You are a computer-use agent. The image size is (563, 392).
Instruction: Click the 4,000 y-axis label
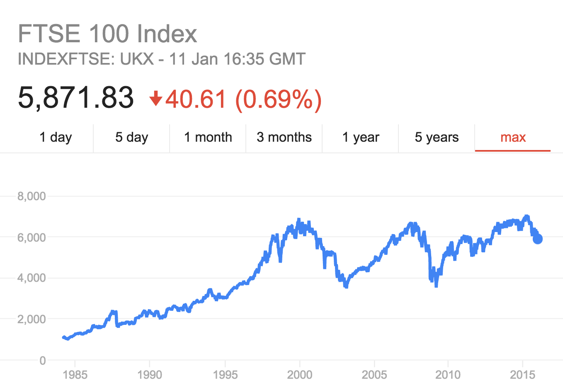click(x=32, y=278)
